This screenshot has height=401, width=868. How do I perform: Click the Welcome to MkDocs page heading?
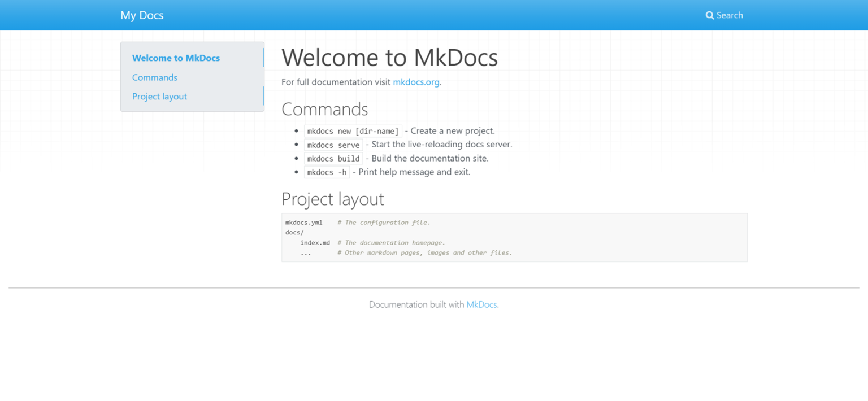pos(389,57)
